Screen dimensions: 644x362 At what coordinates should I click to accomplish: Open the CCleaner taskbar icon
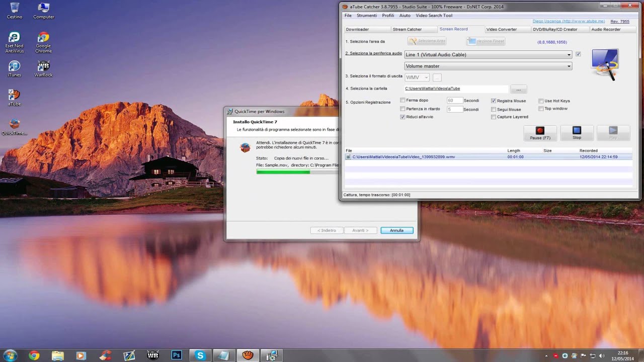pos(105,355)
